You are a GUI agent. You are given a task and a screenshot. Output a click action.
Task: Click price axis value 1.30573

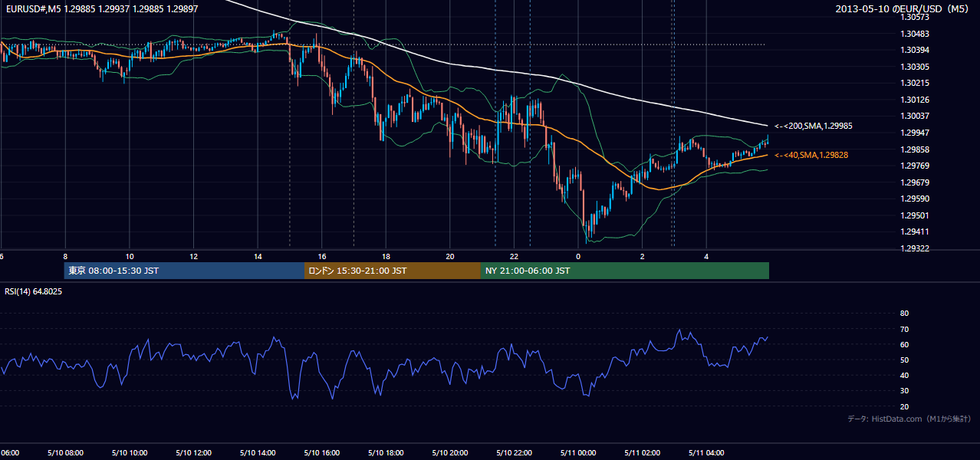914,17
